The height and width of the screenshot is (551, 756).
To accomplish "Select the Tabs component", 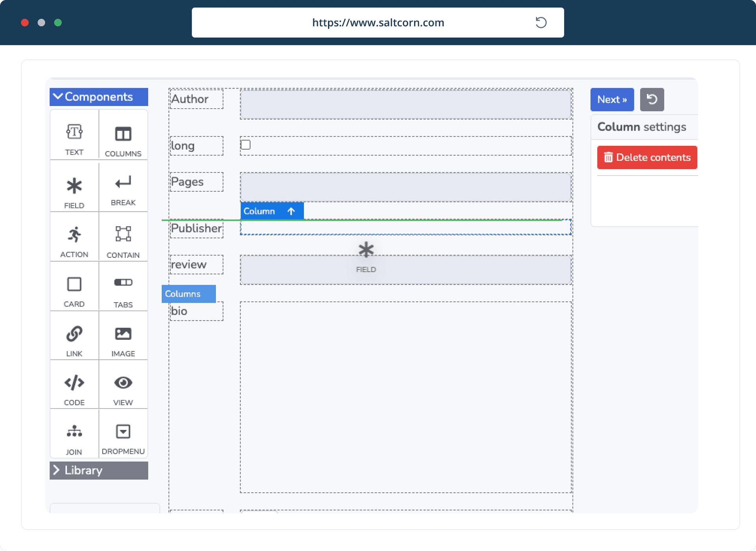I will pyautogui.click(x=123, y=287).
